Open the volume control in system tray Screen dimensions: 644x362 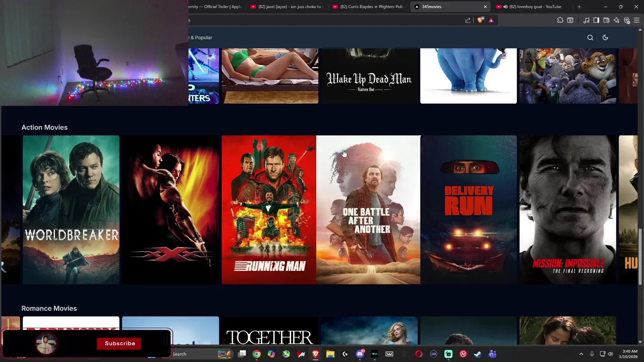coord(610,354)
